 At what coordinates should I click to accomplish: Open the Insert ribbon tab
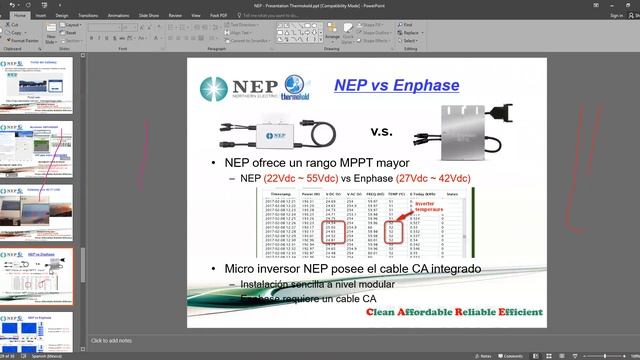[40, 16]
